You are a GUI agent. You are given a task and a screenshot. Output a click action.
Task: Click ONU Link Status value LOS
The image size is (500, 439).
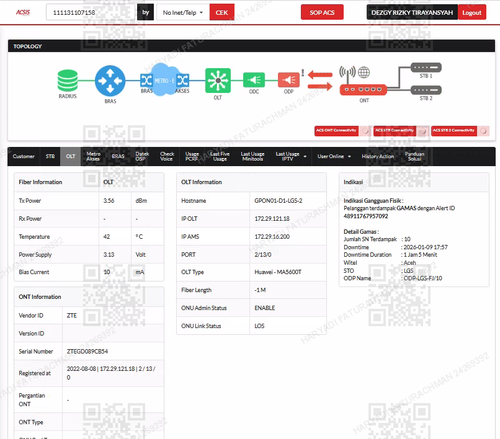(x=259, y=326)
